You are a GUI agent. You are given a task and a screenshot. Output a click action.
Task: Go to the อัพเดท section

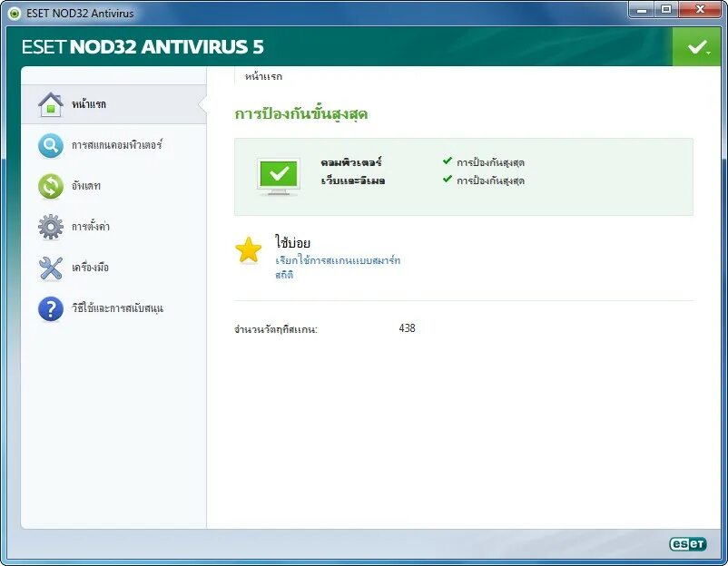point(113,186)
